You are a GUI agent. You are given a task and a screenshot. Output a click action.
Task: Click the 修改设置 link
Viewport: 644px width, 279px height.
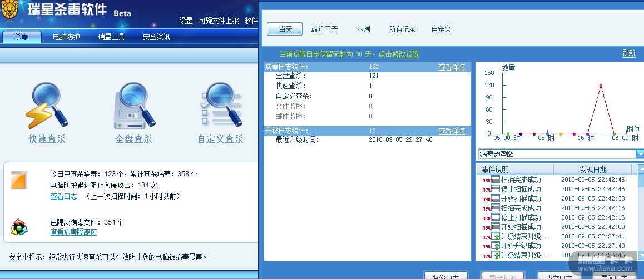[406, 54]
